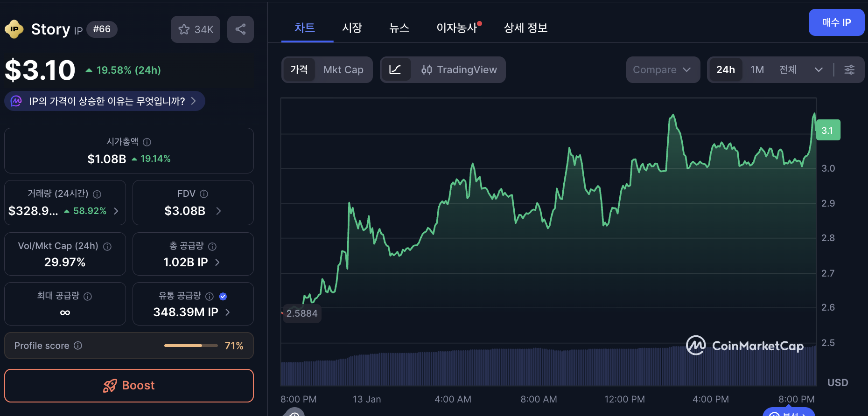The image size is (868, 416).
Task: Click the volume bars at the chart bottom
Action: click(x=548, y=367)
